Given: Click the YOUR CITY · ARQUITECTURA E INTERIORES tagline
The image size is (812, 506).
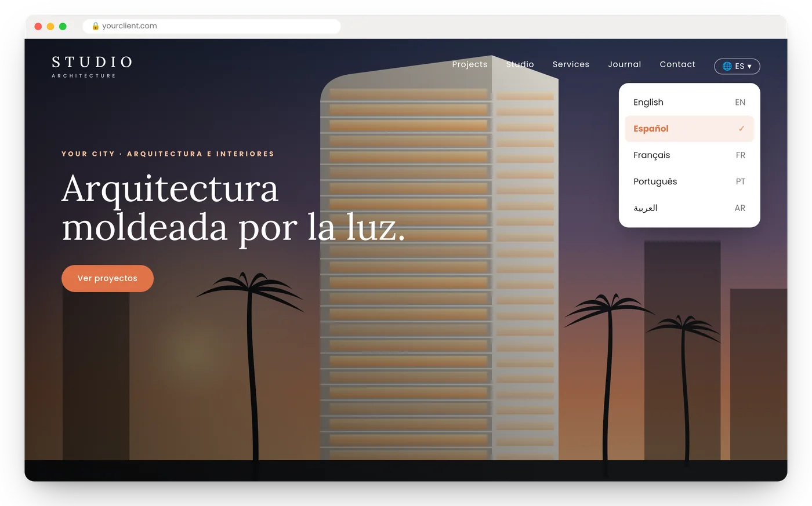Looking at the screenshot, I should tap(168, 154).
